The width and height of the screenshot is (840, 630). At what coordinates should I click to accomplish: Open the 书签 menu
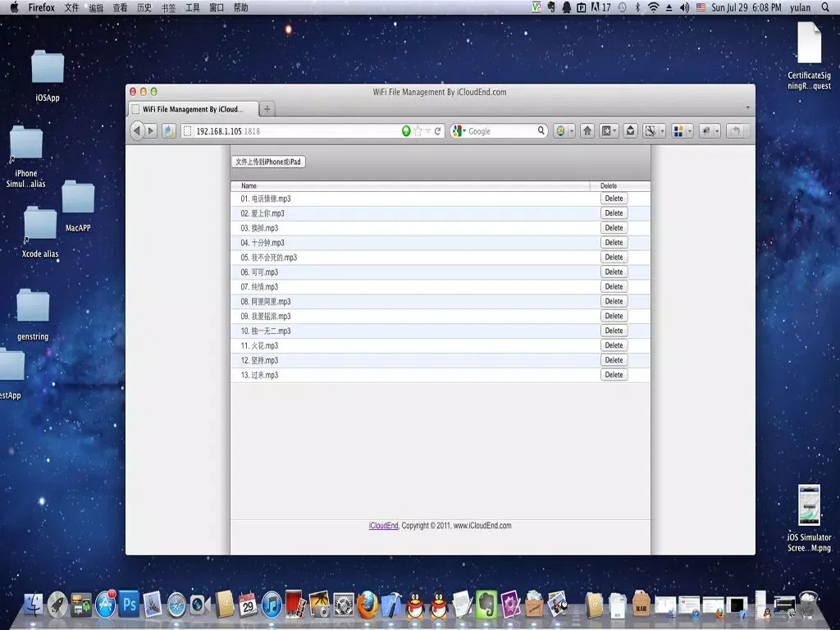click(x=168, y=7)
